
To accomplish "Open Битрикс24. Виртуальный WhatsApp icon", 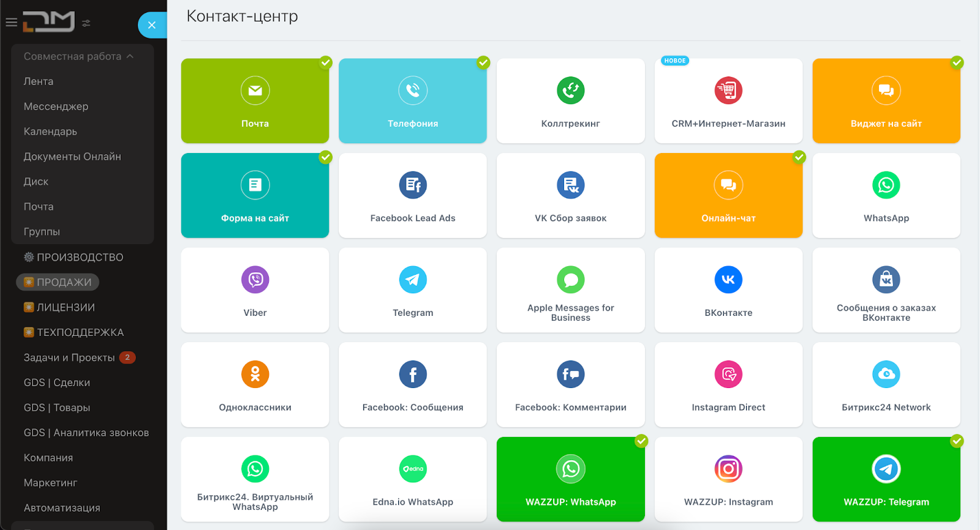I will (255, 469).
